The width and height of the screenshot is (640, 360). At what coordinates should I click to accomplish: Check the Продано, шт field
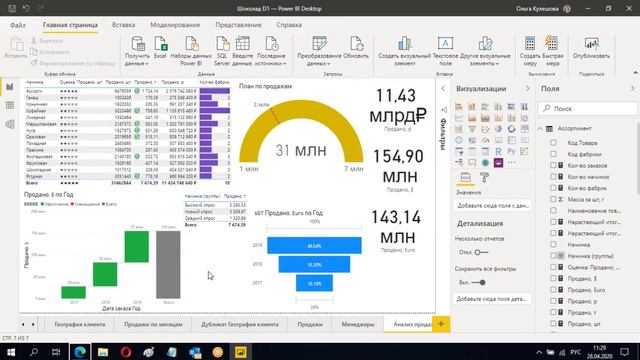point(553,324)
